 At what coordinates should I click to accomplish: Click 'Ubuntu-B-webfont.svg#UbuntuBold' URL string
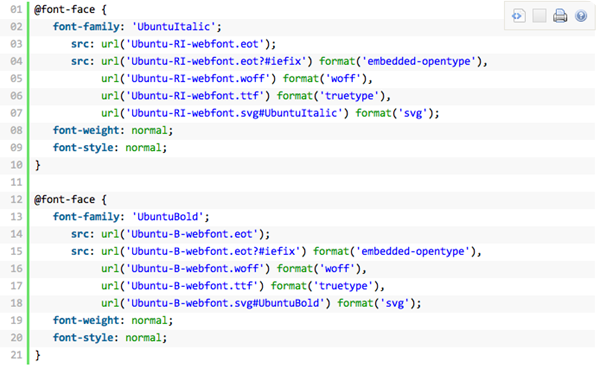(x=225, y=303)
